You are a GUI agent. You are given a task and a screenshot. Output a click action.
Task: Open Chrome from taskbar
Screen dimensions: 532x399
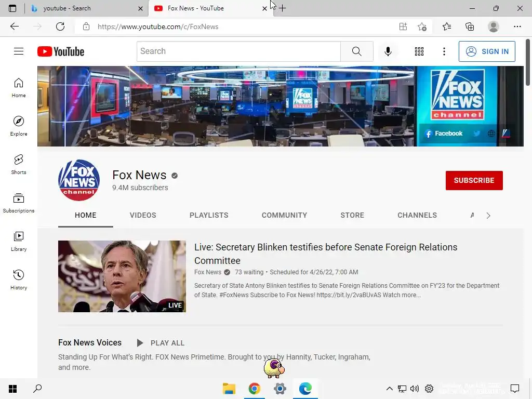[x=254, y=389]
